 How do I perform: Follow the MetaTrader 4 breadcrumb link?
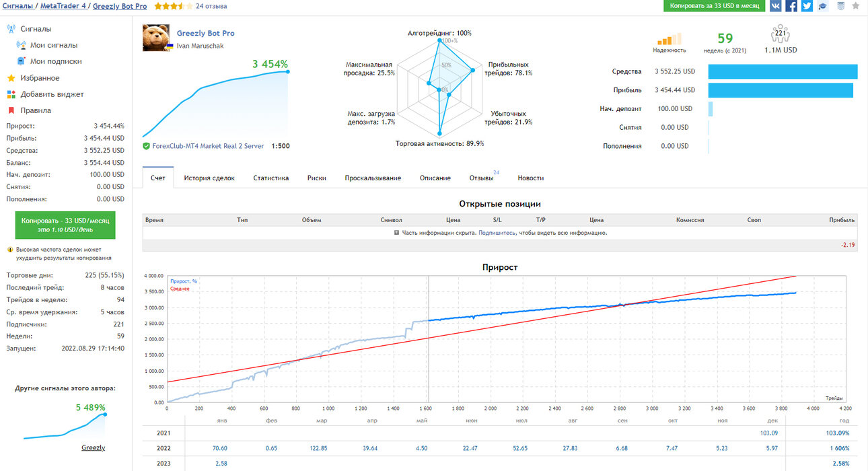[63, 6]
